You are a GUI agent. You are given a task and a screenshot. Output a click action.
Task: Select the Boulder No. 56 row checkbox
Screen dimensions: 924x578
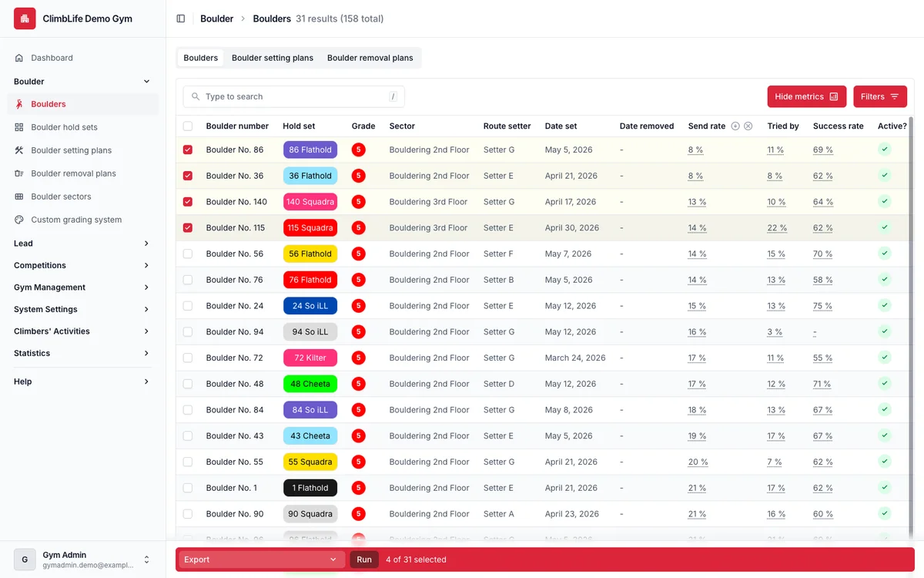pyautogui.click(x=188, y=254)
